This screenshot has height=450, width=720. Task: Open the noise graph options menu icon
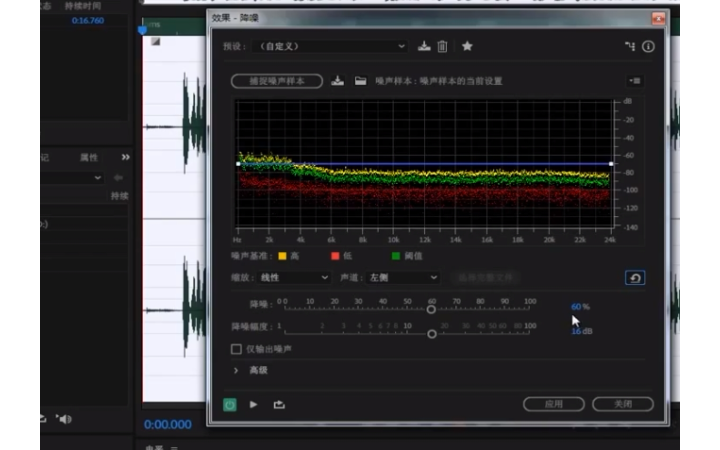635,81
